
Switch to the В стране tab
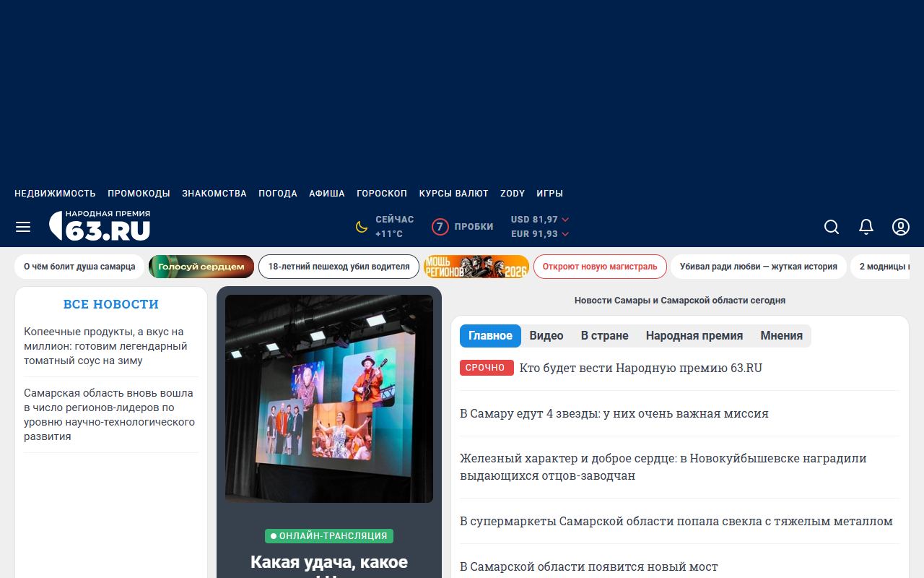[x=605, y=336]
